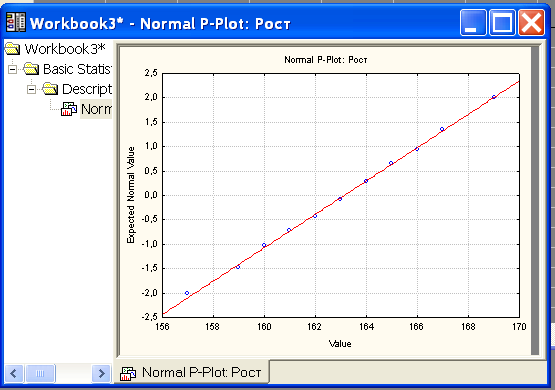Click the y-axis tick label 0,0
The width and height of the screenshot is (555, 390).
click(150, 195)
